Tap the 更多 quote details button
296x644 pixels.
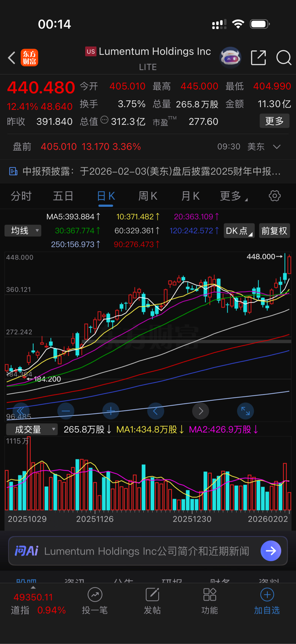pos(274,121)
